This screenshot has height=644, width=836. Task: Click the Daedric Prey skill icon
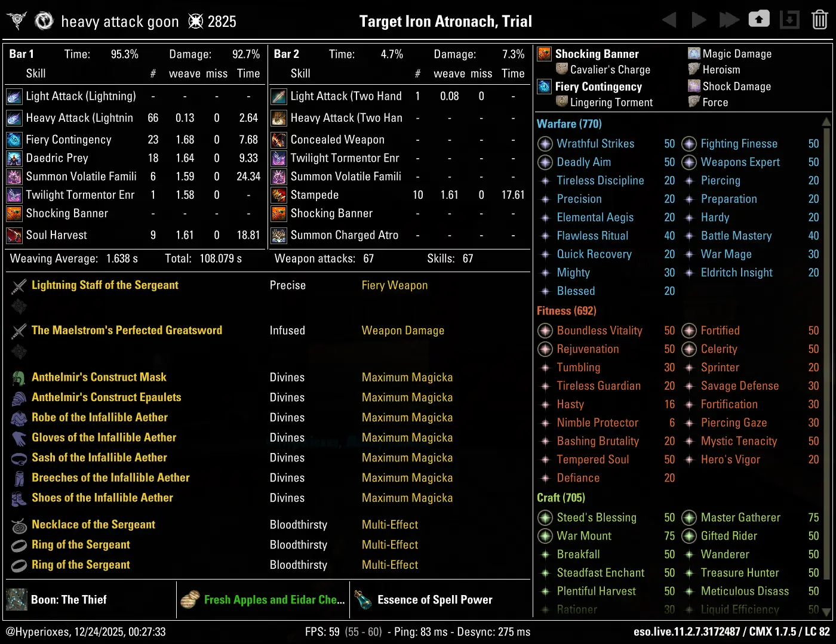click(x=14, y=158)
